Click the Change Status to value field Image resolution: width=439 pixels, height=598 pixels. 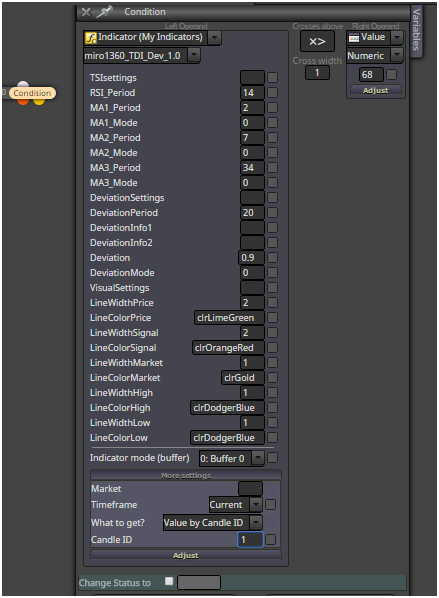click(x=199, y=583)
